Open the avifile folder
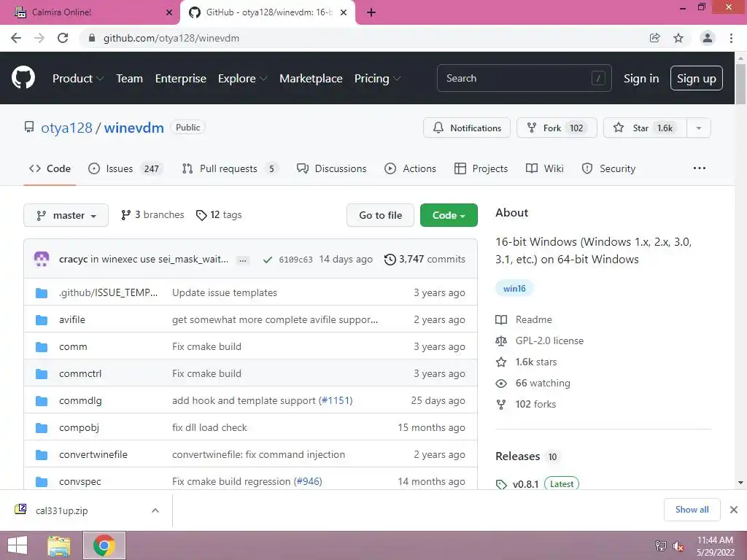Screen dimensions: 747x560 tap(72, 319)
